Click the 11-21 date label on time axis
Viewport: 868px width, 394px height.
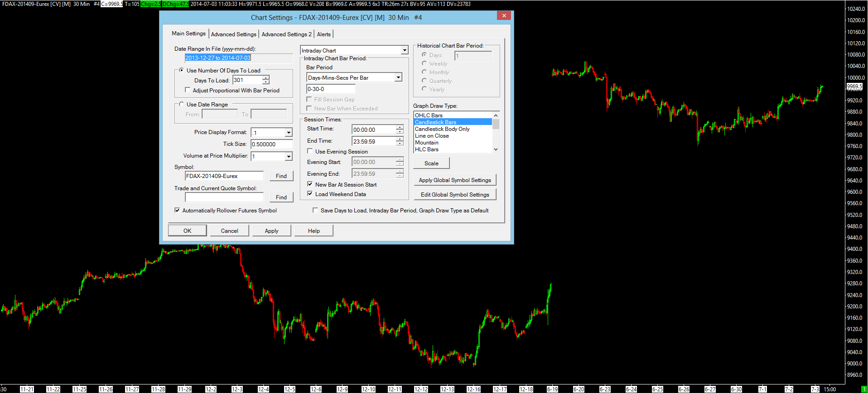pos(27,389)
